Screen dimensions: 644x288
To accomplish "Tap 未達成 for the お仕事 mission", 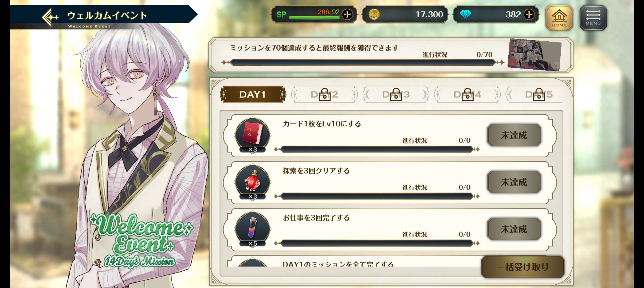I will [514, 229].
